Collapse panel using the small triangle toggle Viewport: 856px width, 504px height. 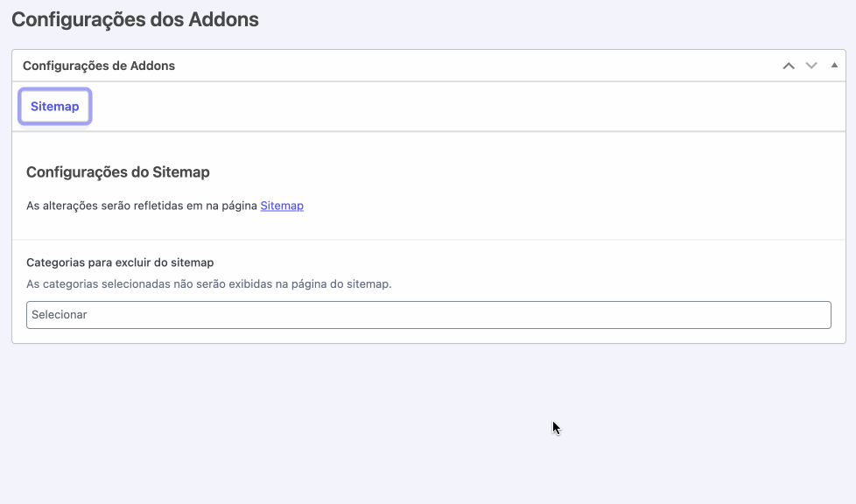tap(834, 66)
